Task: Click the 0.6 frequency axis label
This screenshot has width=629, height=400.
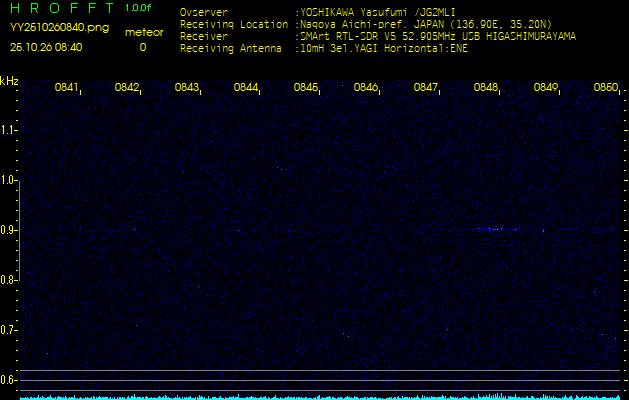Action: coord(7,380)
